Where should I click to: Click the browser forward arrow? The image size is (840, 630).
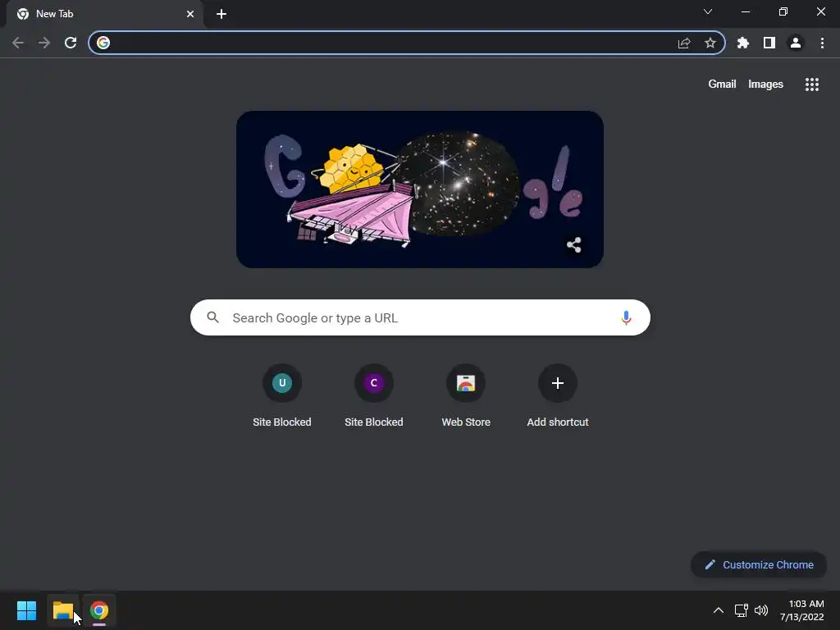point(44,43)
